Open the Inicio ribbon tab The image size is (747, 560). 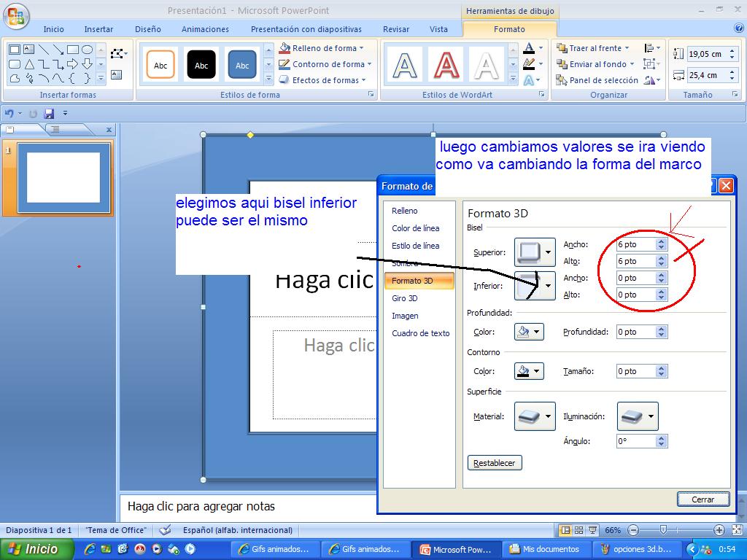click(x=53, y=29)
